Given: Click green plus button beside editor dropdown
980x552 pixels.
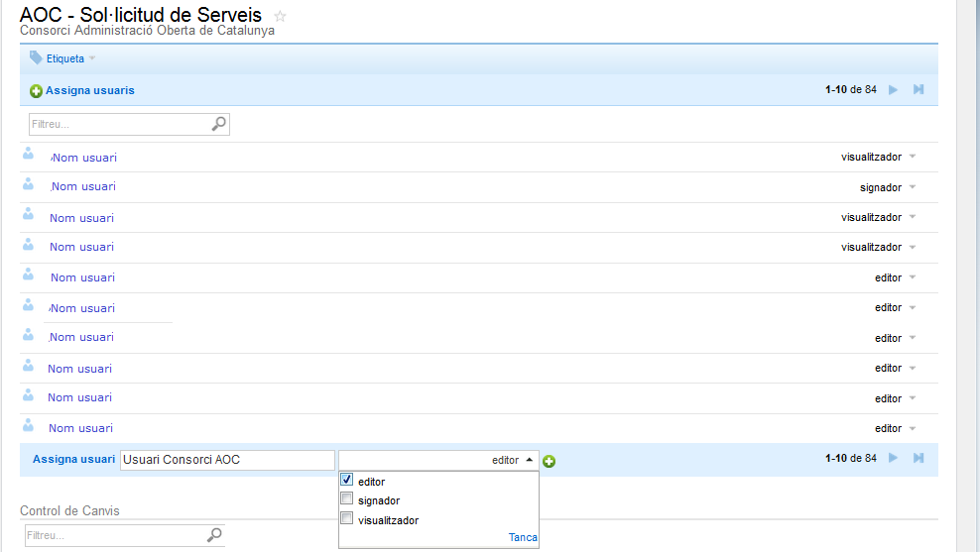Looking at the screenshot, I should point(550,461).
